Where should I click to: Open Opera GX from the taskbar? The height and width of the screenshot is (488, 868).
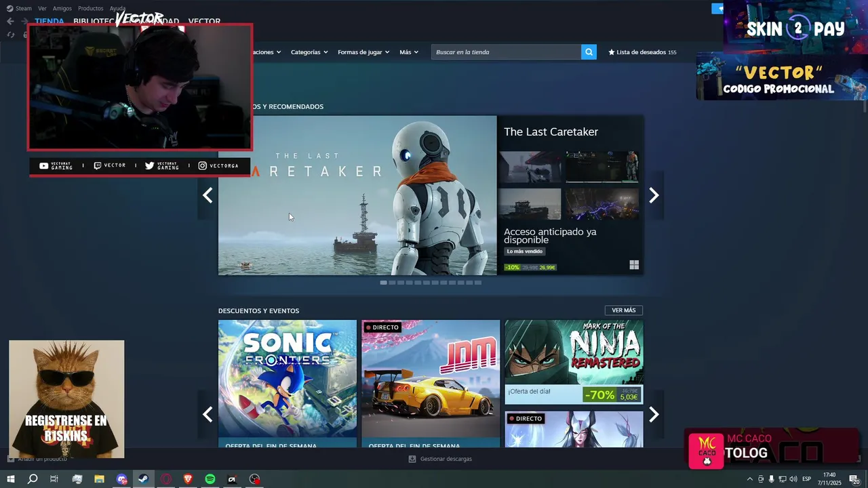pos(166,479)
